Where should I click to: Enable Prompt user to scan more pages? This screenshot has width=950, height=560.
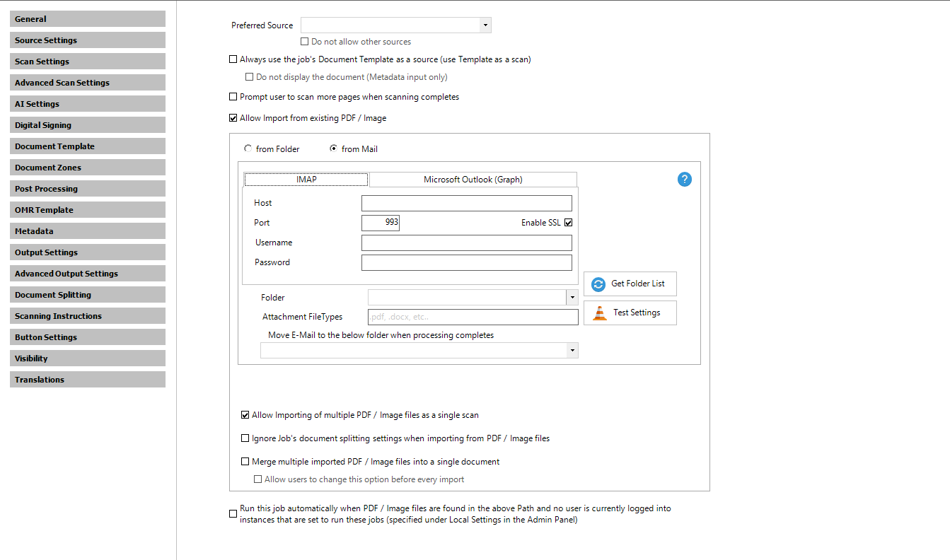click(x=233, y=97)
